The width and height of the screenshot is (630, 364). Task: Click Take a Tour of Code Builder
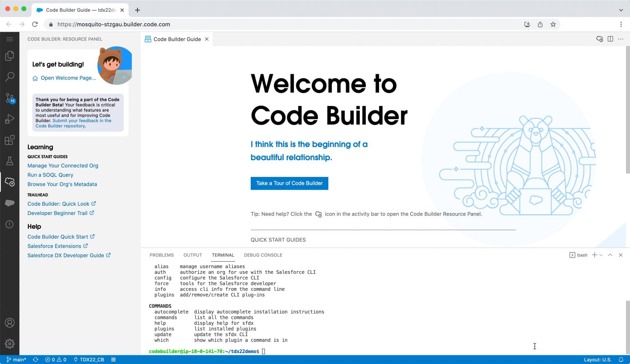[289, 183]
